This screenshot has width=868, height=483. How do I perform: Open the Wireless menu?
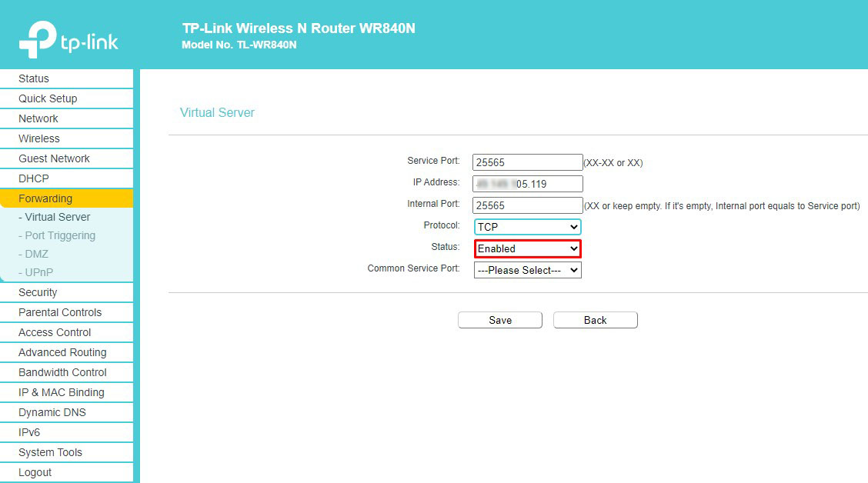tap(66, 138)
